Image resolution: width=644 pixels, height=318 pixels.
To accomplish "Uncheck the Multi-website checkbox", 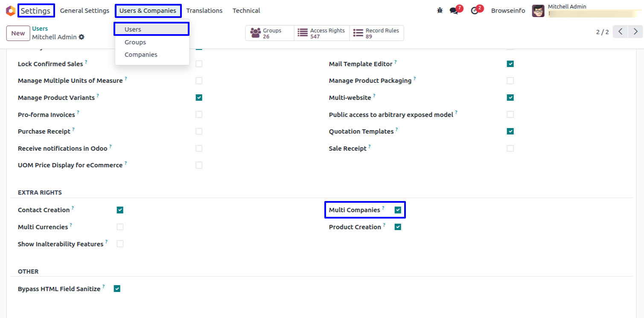I will (x=510, y=98).
